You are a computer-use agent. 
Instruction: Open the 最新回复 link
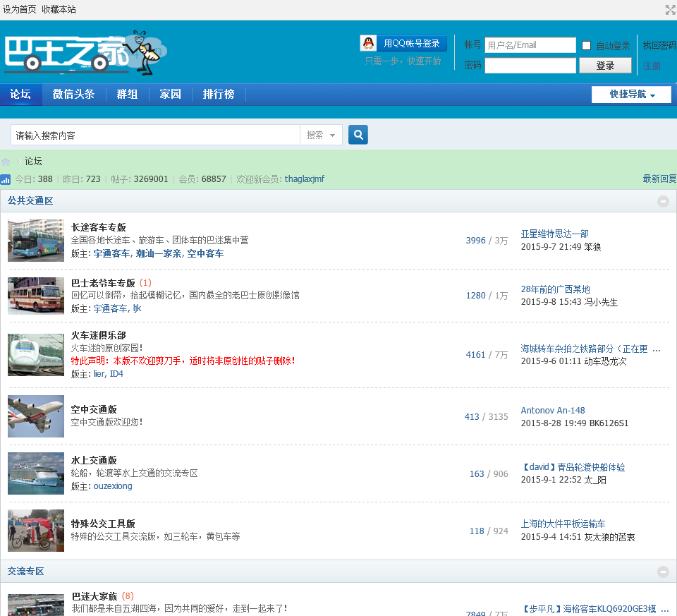659,179
